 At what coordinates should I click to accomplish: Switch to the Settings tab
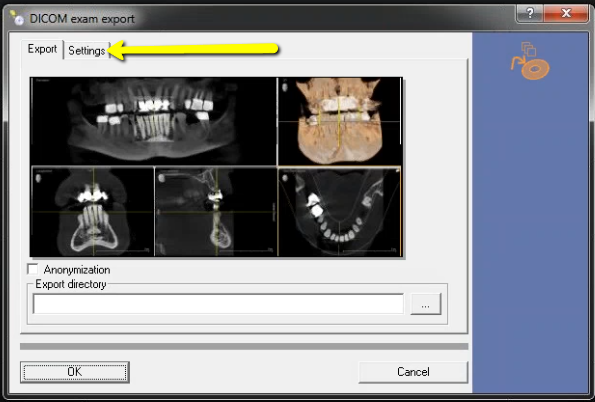coord(87,50)
